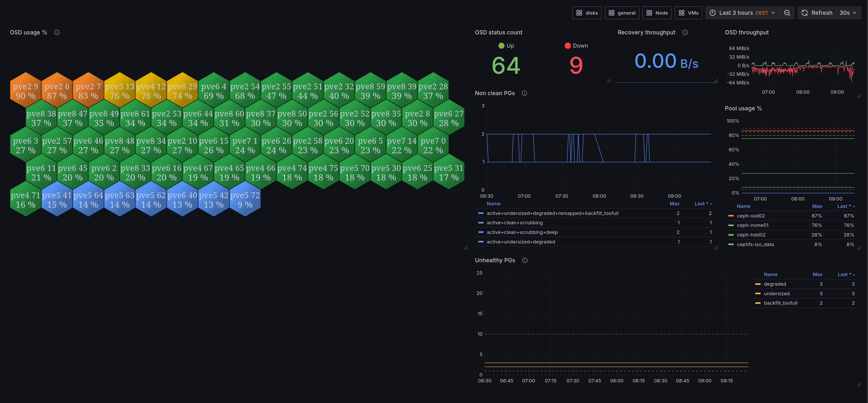Open the general dashboard link

pyautogui.click(x=622, y=13)
